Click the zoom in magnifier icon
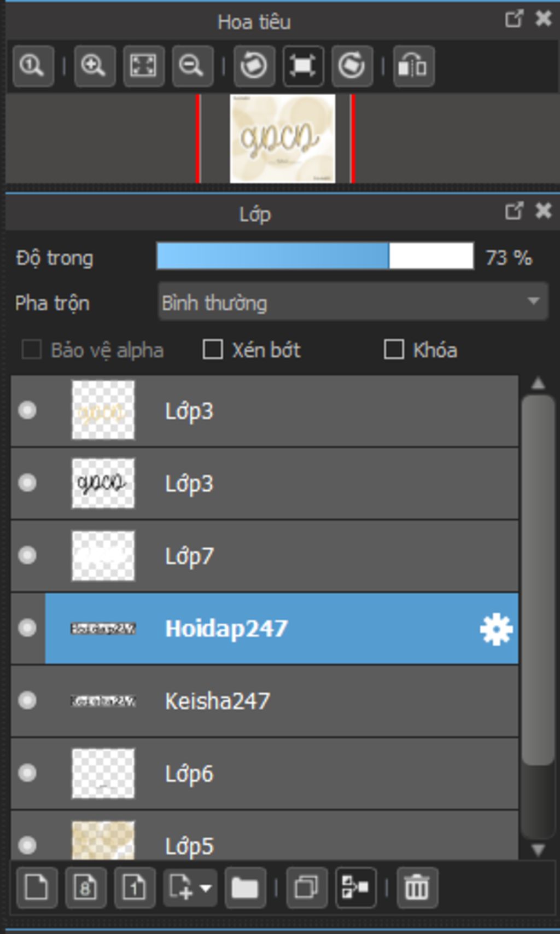This screenshot has width=560, height=934. tap(94, 66)
